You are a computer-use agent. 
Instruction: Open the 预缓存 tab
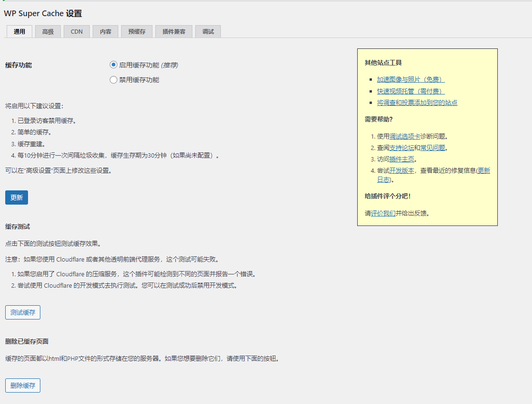tap(137, 31)
